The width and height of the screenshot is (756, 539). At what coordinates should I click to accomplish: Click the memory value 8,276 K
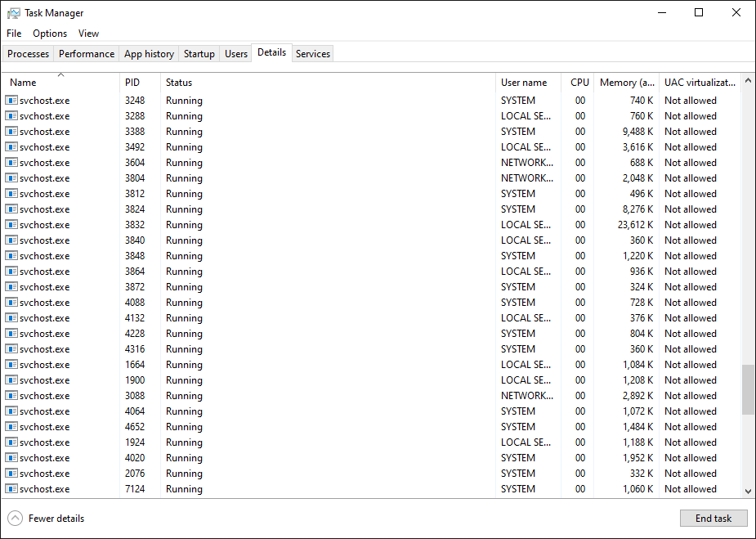[x=637, y=209]
